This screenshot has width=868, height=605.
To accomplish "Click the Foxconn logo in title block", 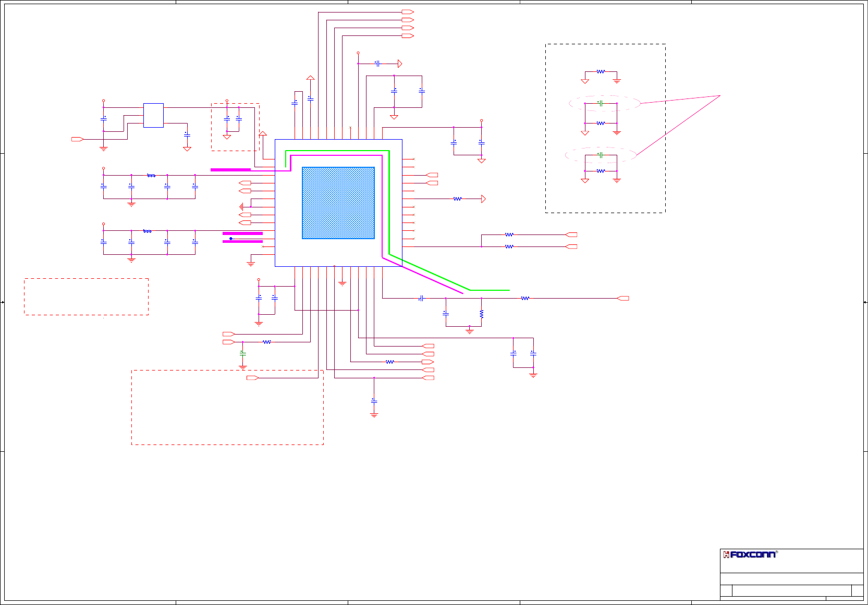I will click(750, 554).
